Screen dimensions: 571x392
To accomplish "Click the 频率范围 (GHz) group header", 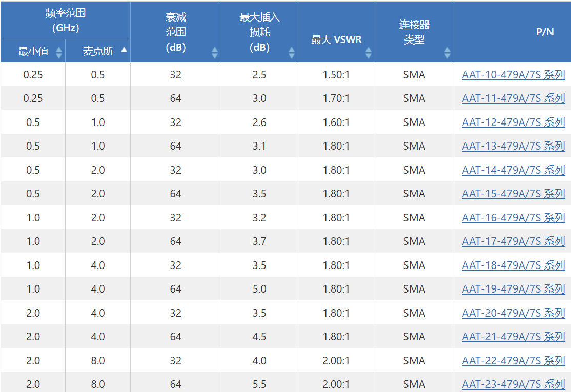I will 66,20.
